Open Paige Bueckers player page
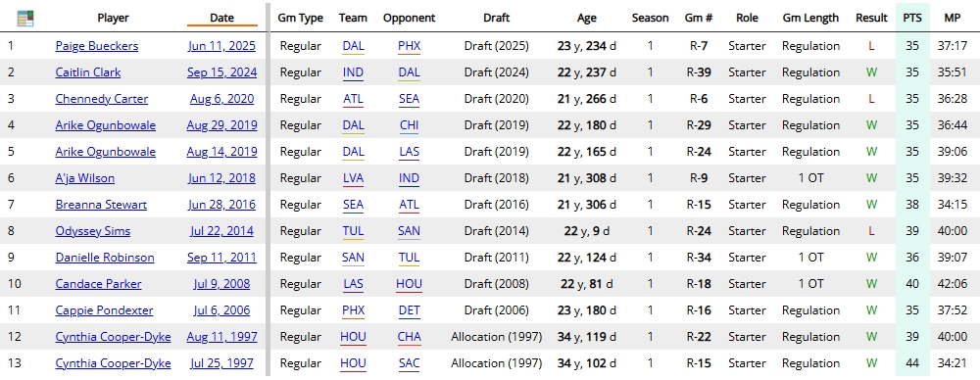Image resolution: width=980 pixels, height=380 pixels. 97,46
